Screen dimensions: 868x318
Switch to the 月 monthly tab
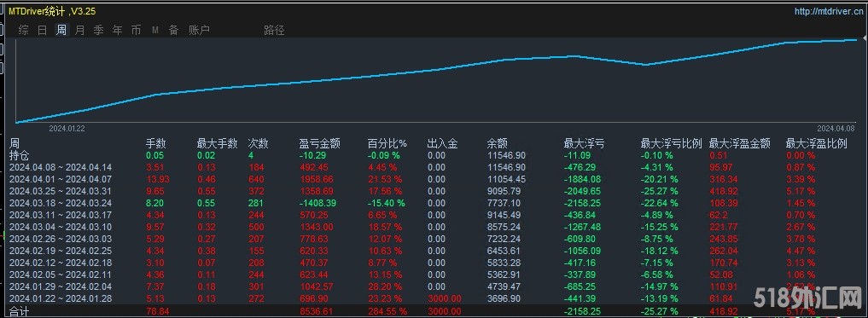(x=79, y=31)
